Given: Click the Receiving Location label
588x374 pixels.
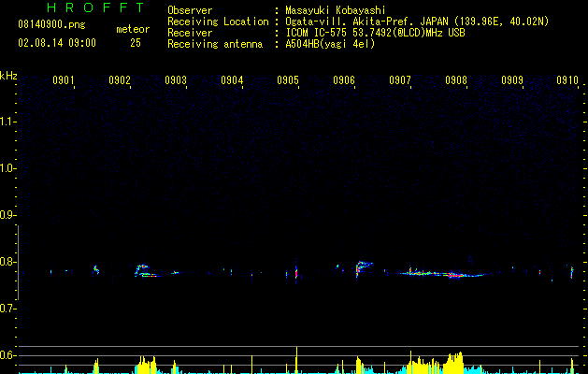Looking at the screenshot, I should 218,22.
